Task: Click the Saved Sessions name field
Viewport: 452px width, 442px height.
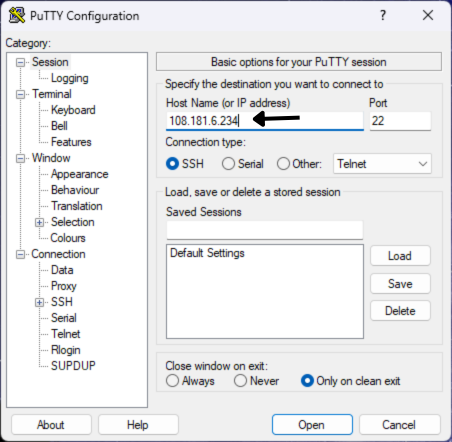Action: 265,230
